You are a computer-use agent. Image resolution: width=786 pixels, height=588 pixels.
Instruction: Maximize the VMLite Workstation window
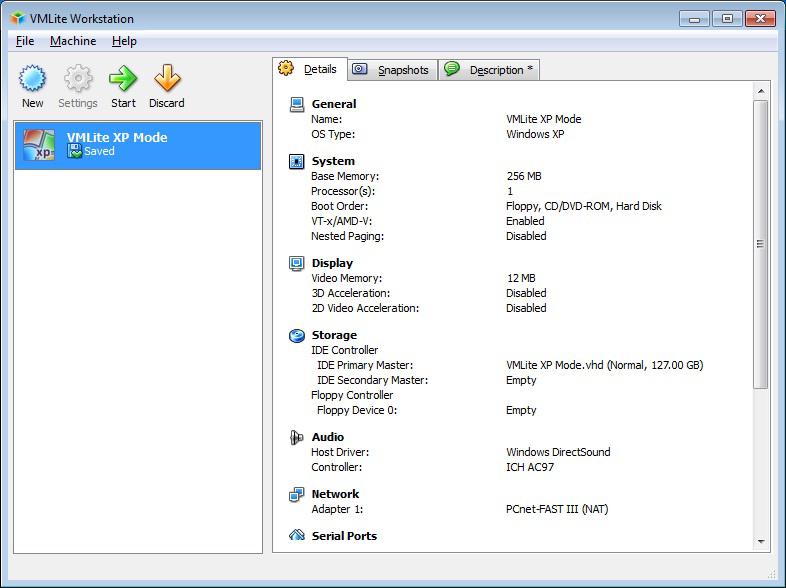tap(727, 19)
